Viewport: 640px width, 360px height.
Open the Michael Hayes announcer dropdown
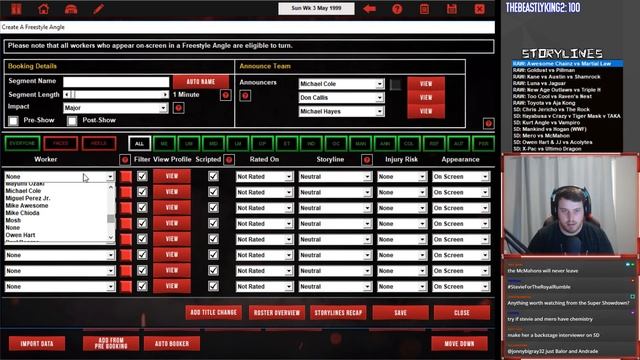tap(341, 111)
